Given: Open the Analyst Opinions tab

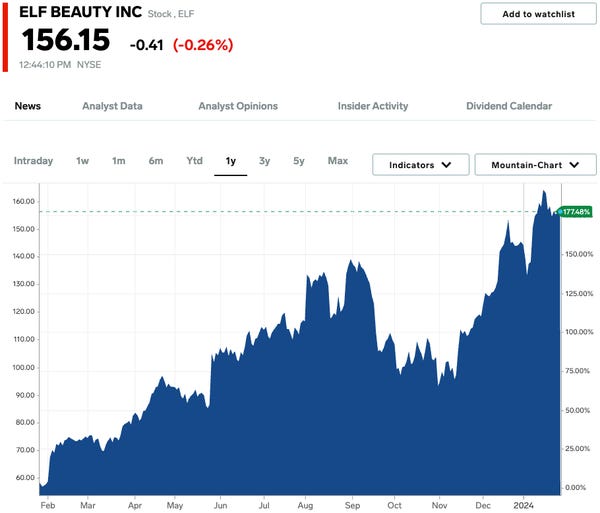Looking at the screenshot, I should pyautogui.click(x=238, y=106).
